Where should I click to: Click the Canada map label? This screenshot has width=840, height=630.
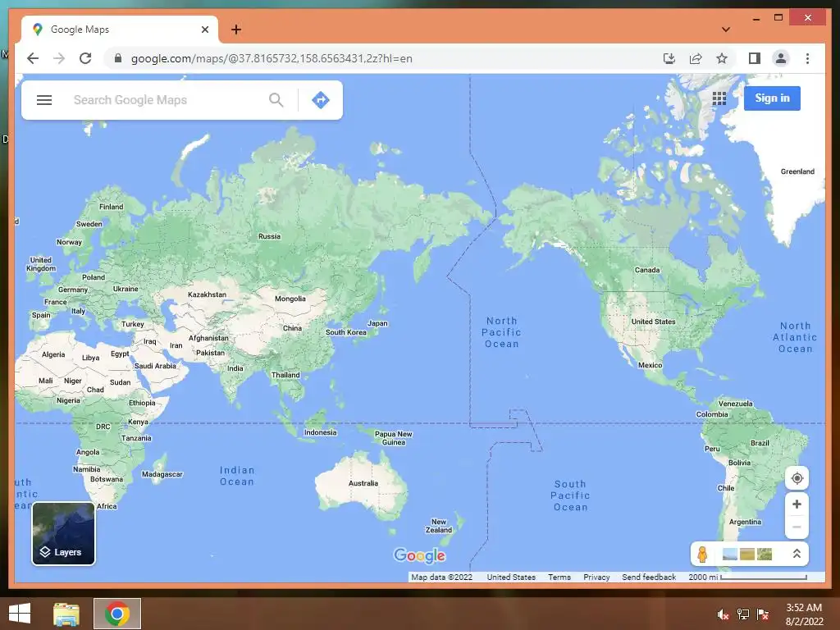(x=647, y=270)
